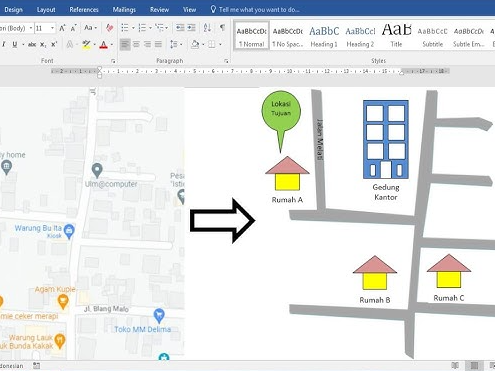495x371 pixels.
Task: Open Paragraph dialog launcher
Action: pos(226,61)
